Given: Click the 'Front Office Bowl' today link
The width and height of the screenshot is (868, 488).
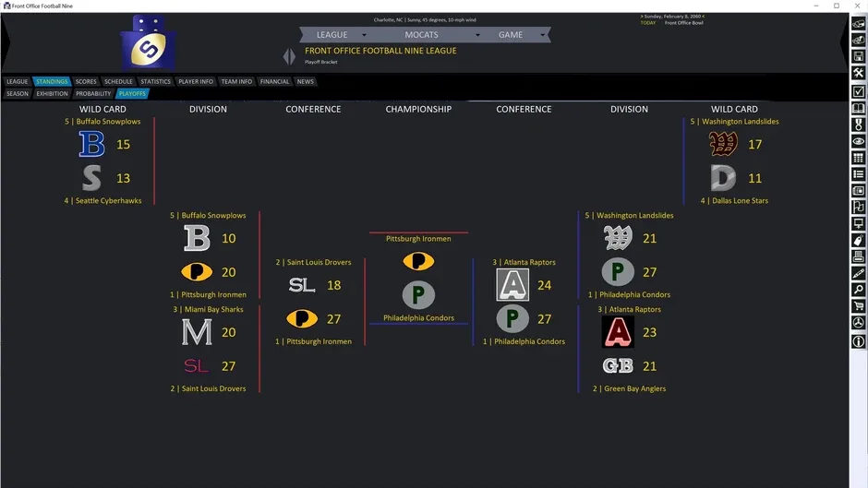Looking at the screenshot, I should coord(683,23).
